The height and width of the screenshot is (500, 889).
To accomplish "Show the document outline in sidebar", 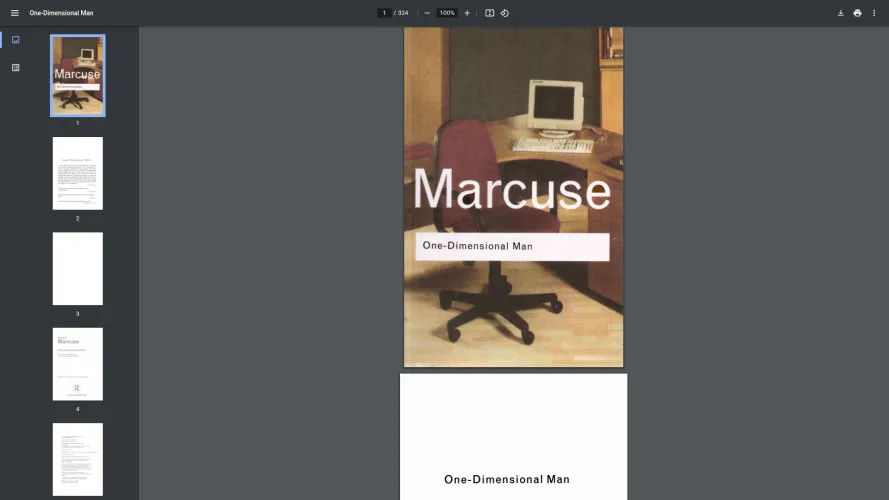I will point(16,67).
